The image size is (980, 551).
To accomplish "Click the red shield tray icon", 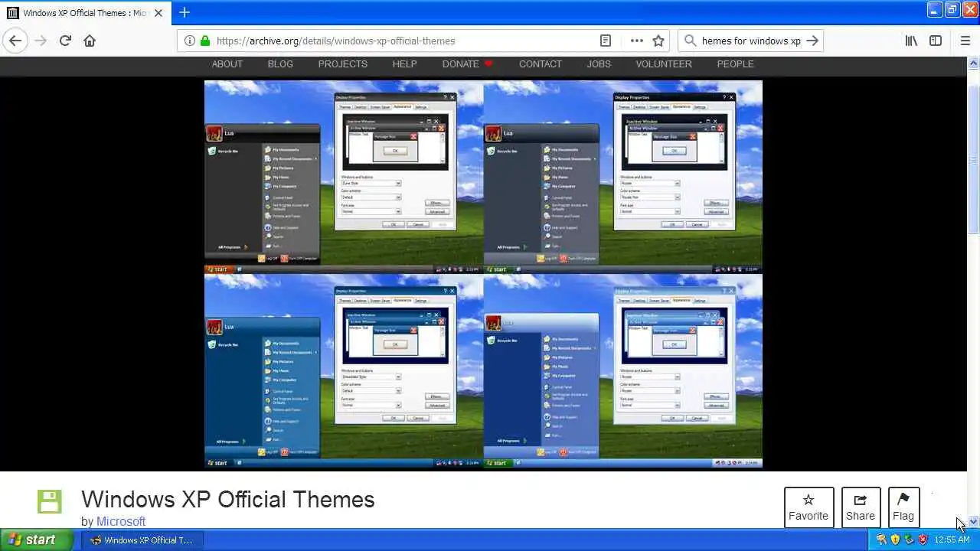I will 923,540.
